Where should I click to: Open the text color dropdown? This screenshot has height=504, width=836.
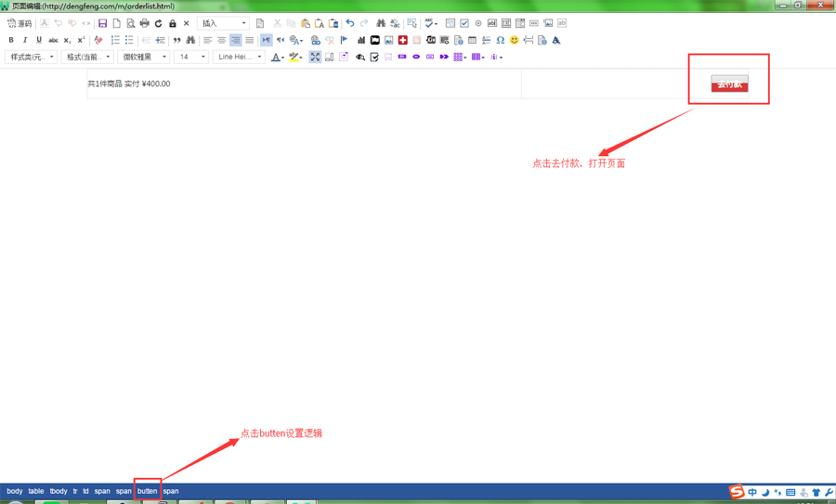[x=277, y=57]
